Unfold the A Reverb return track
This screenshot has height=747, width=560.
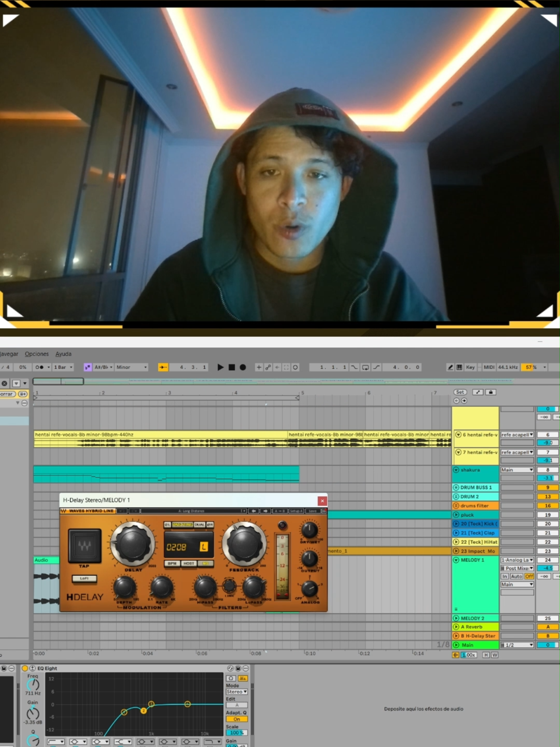pos(456,627)
